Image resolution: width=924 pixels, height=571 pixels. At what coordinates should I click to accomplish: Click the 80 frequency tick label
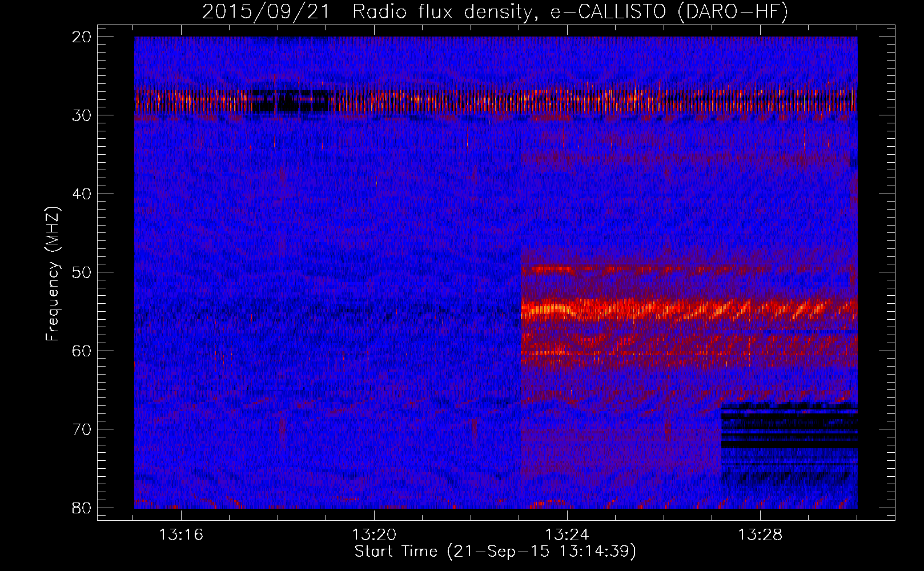pyautogui.click(x=82, y=508)
